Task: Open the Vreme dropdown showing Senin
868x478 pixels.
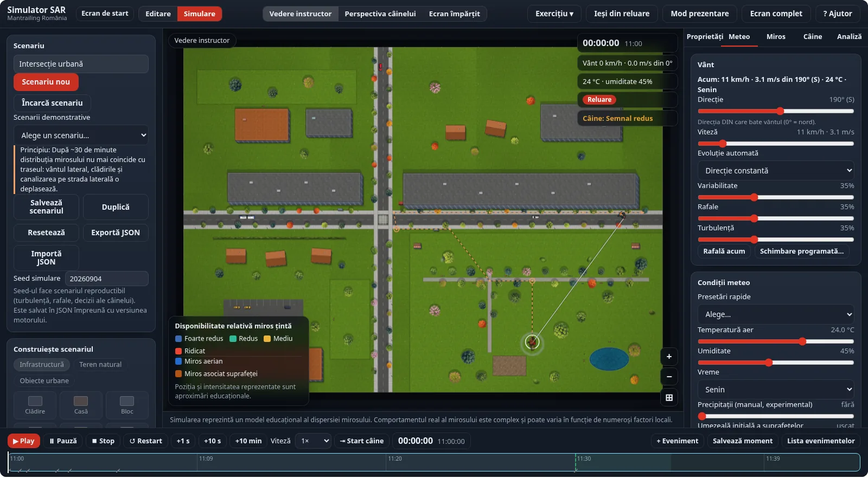Action: tap(776, 390)
